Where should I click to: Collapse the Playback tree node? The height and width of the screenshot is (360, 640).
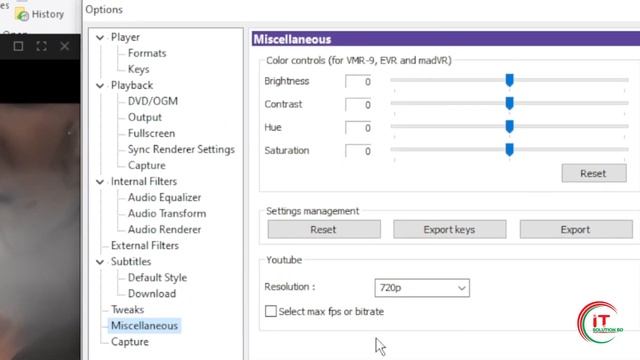pyautogui.click(x=100, y=86)
